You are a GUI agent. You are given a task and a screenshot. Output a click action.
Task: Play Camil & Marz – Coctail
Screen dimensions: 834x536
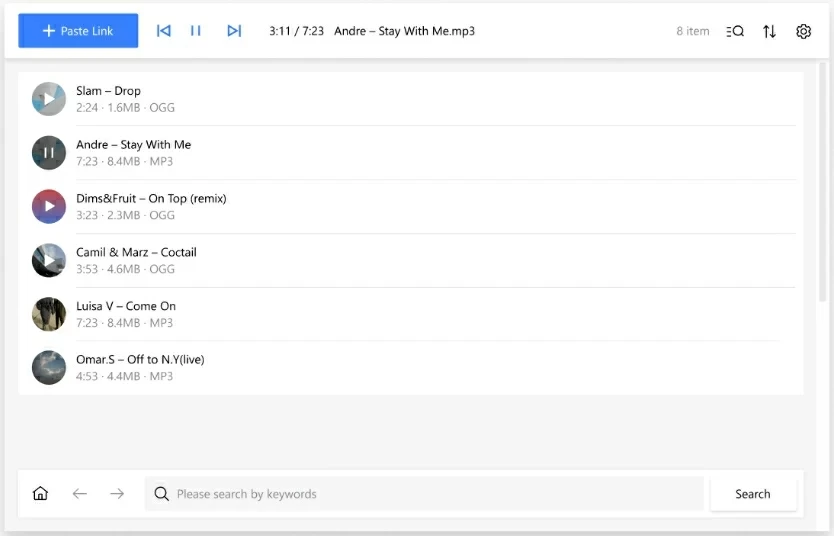click(x=49, y=260)
